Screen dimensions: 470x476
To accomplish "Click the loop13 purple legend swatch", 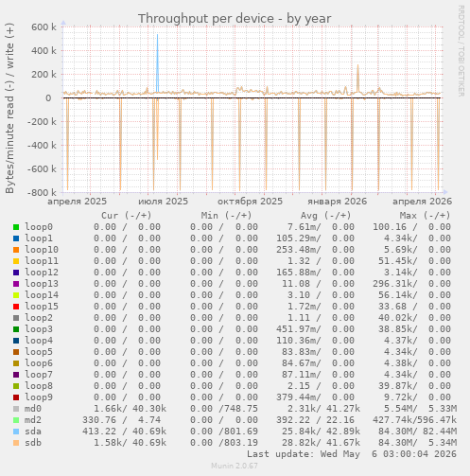I will pyautogui.click(x=16, y=284).
